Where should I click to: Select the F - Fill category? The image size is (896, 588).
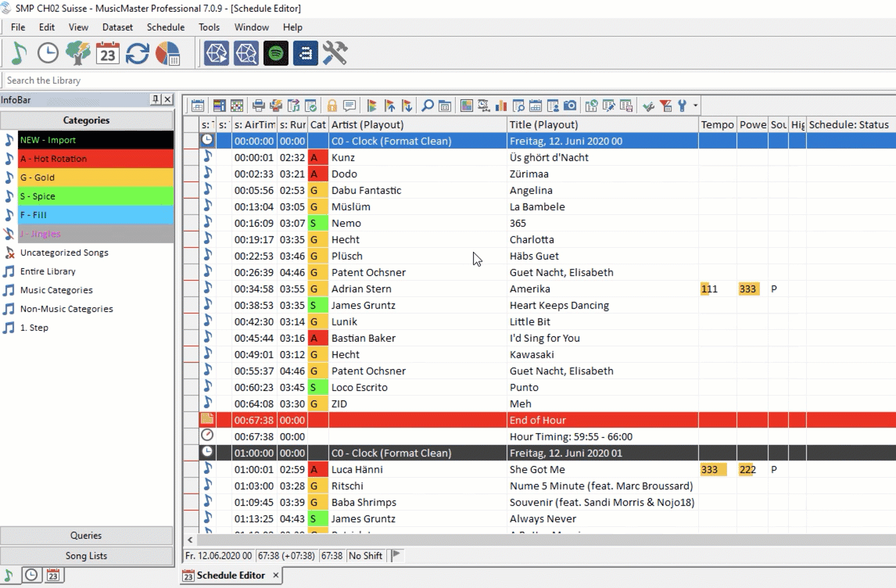click(96, 215)
